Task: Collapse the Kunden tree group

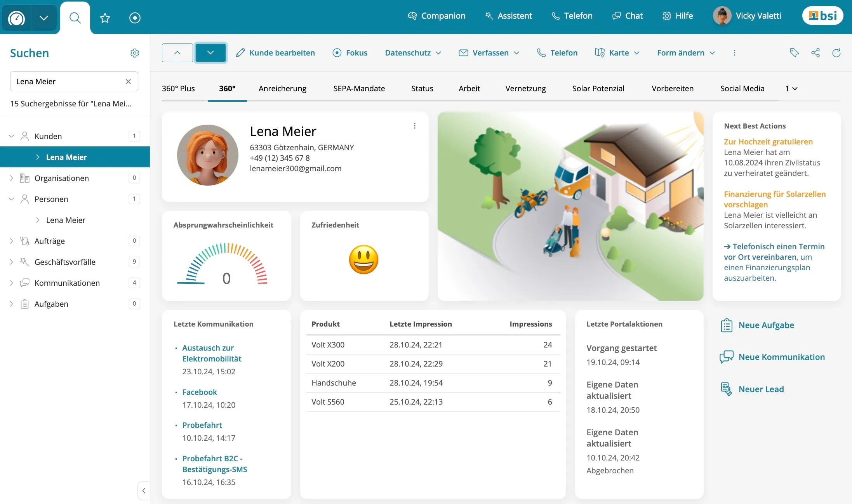Action: point(11,136)
